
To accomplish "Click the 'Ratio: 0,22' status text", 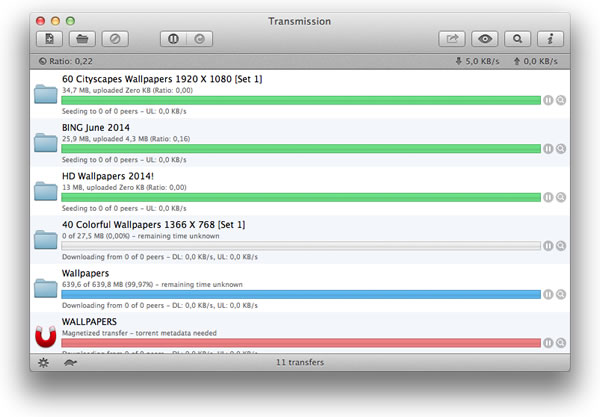I will [71, 61].
